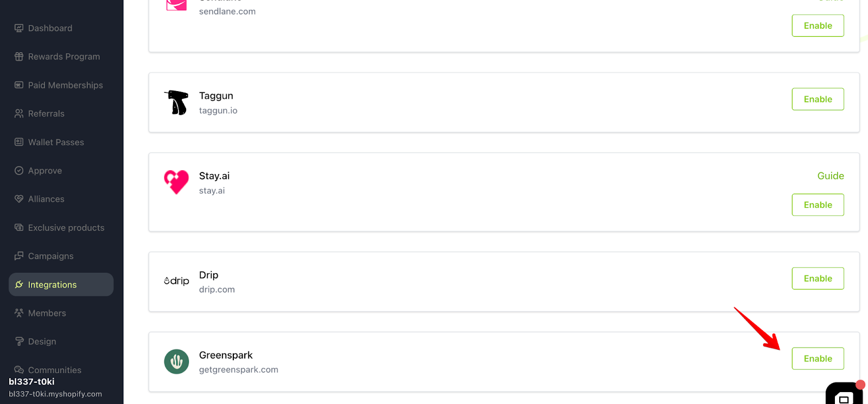The height and width of the screenshot is (404, 868).
Task: Click the Taggun logo thumbnail
Action: [176, 102]
